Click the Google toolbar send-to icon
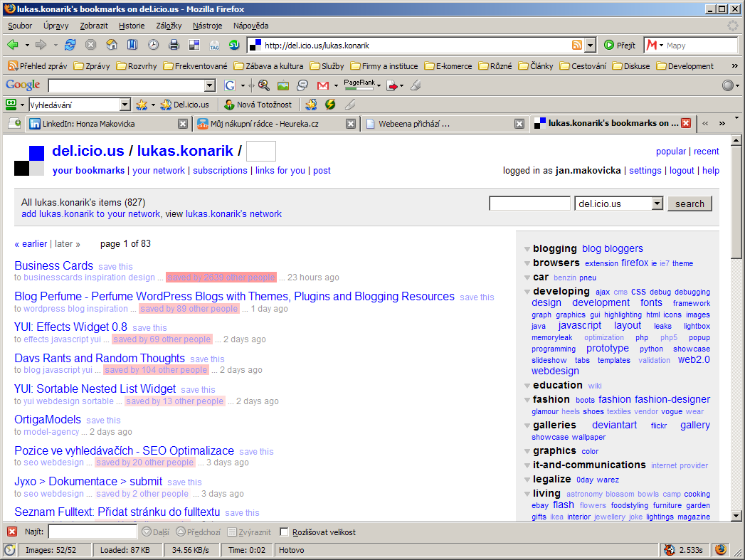This screenshot has height=560, width=745. pyautogui.click(x=392, y=85)
